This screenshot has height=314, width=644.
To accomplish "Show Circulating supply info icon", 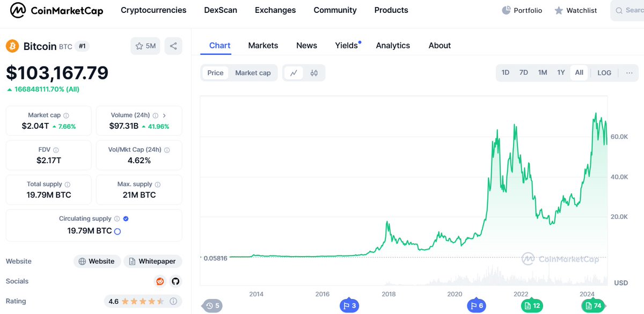I will (x=116, y=219).
